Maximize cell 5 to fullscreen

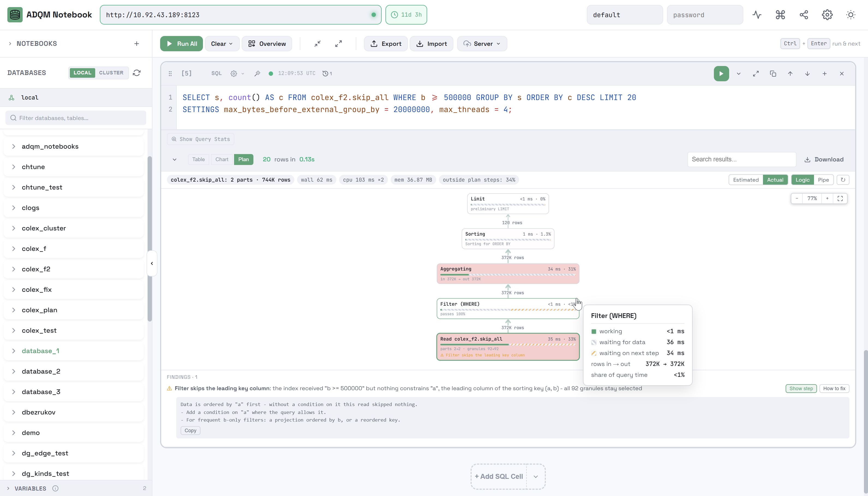pos(756,74)
